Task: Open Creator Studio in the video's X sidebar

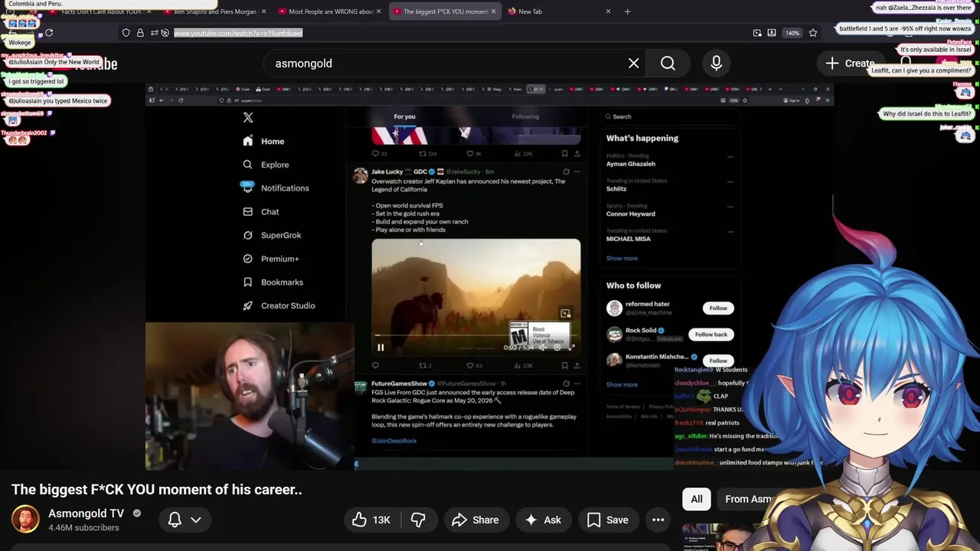Action: pyautogui.click(x=279, y=305)
